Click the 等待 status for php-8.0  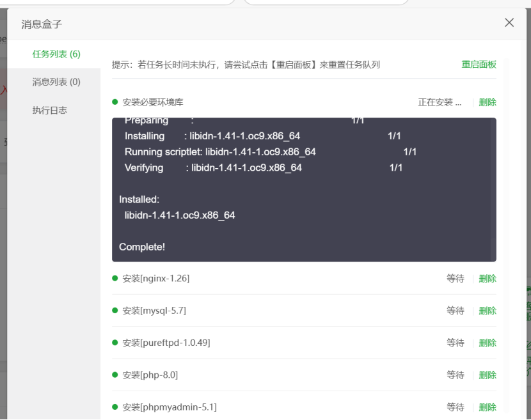[x=455, y=375]
